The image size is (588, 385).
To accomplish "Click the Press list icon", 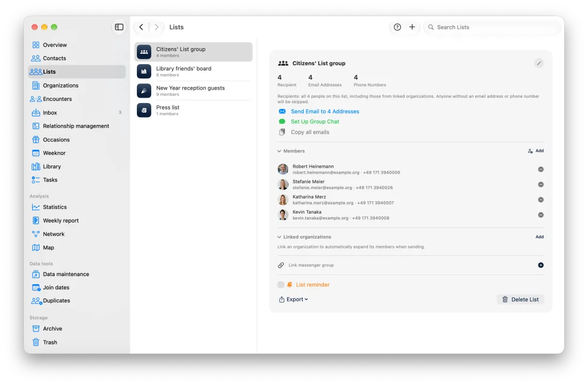I will pos(144,110).
